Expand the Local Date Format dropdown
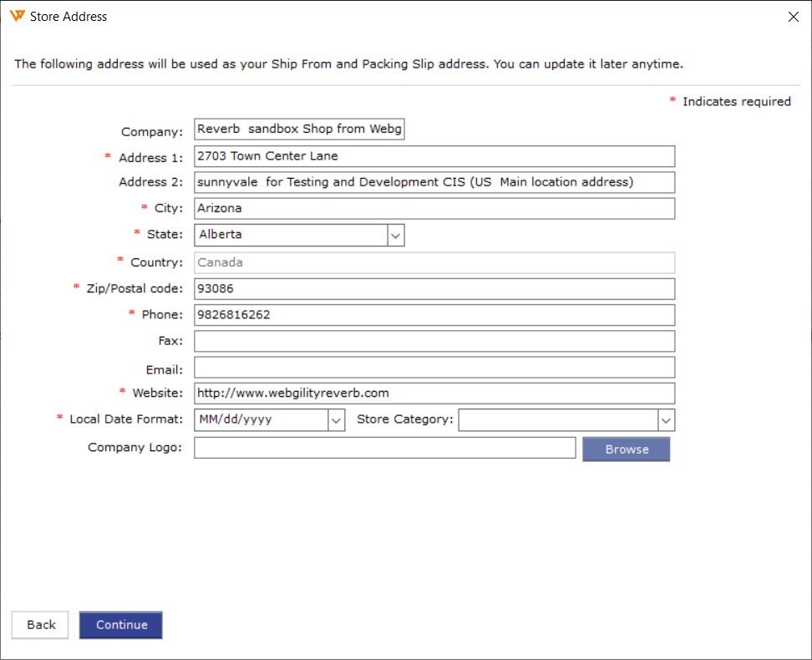 coord(336,420)
